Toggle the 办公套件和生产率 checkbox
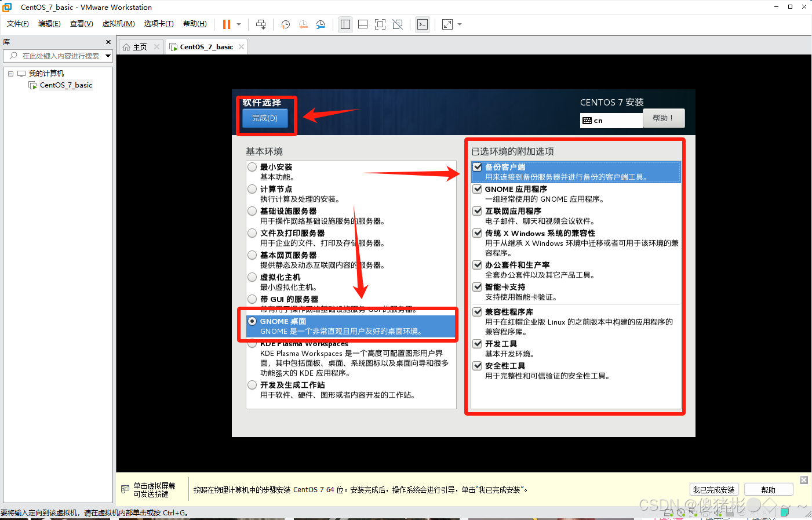The width and height of the screenshot is (812, 520). coord(478,265)
